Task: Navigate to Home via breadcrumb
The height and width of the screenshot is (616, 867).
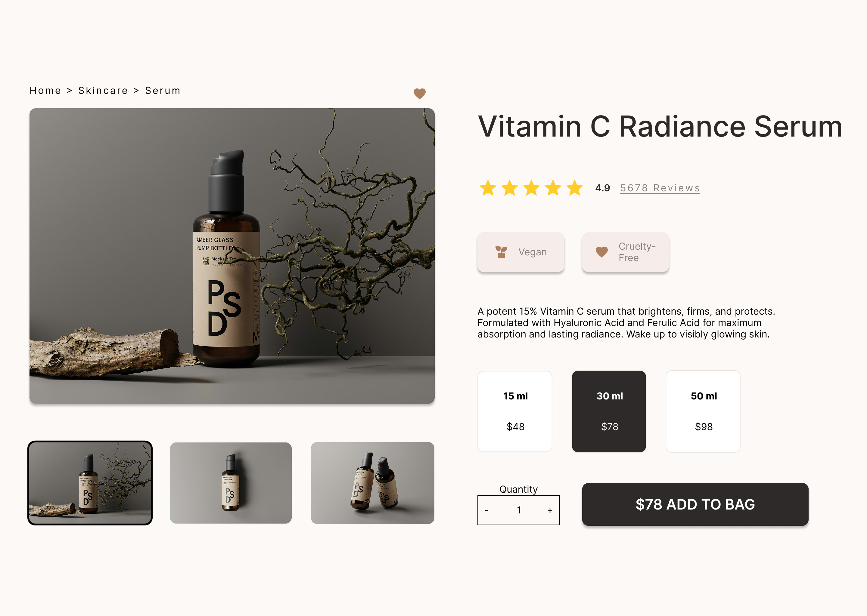Action: tap(45, 90)
